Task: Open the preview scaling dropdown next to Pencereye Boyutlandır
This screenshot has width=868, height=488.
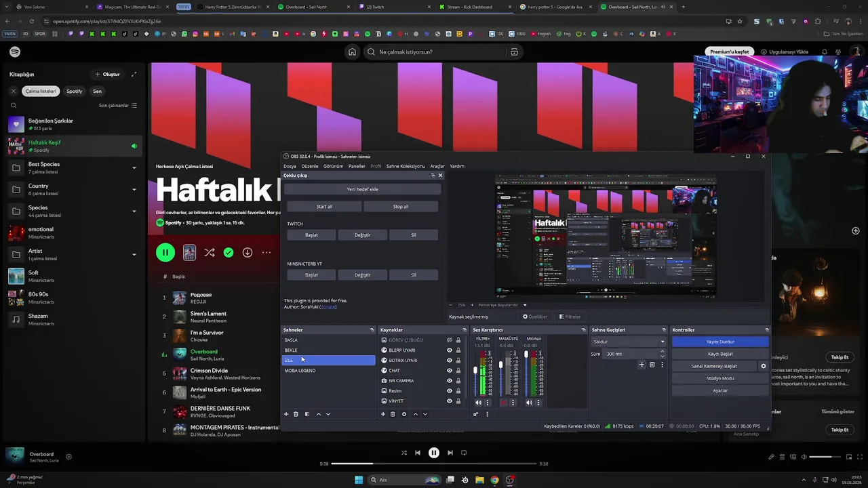Action: (x=524, y=305)
